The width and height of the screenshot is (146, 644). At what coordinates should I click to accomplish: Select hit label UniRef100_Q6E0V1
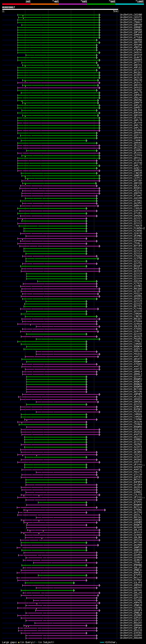[131, 65]
